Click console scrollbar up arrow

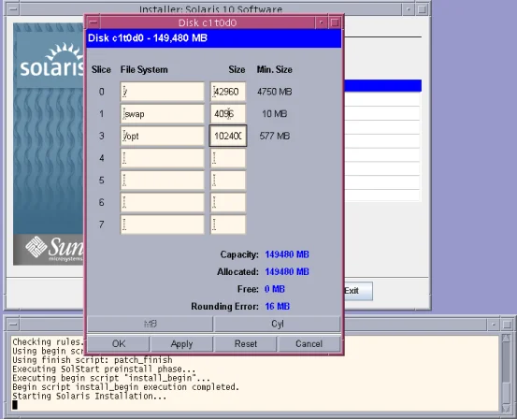506,339
